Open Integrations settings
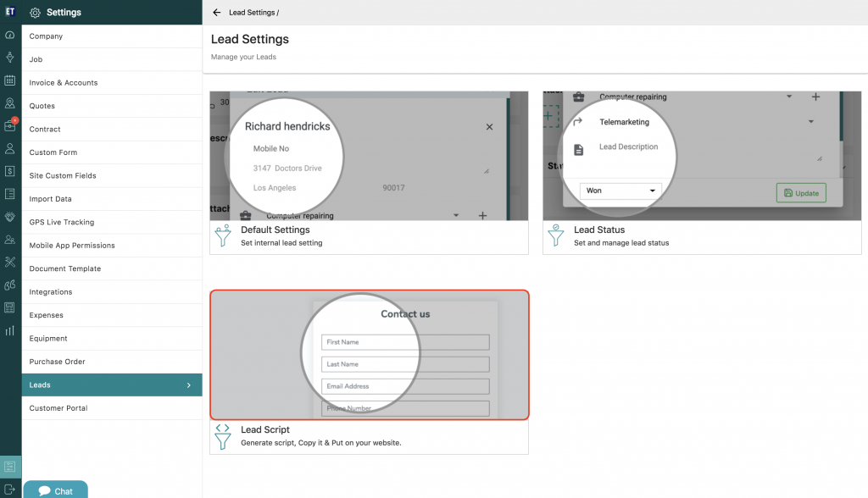The height and width of the screenshot is (498, 868). (112, 291)
